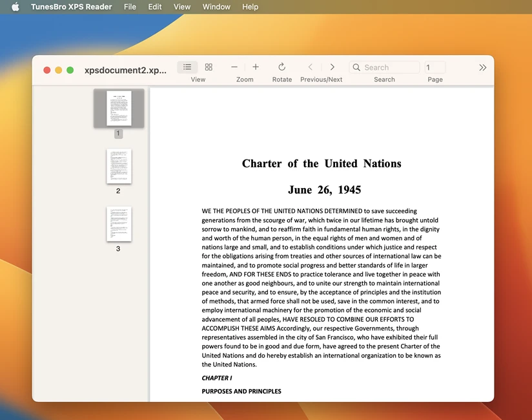Click inside the Search field
The image size is (532, 420).
point(384,67)
